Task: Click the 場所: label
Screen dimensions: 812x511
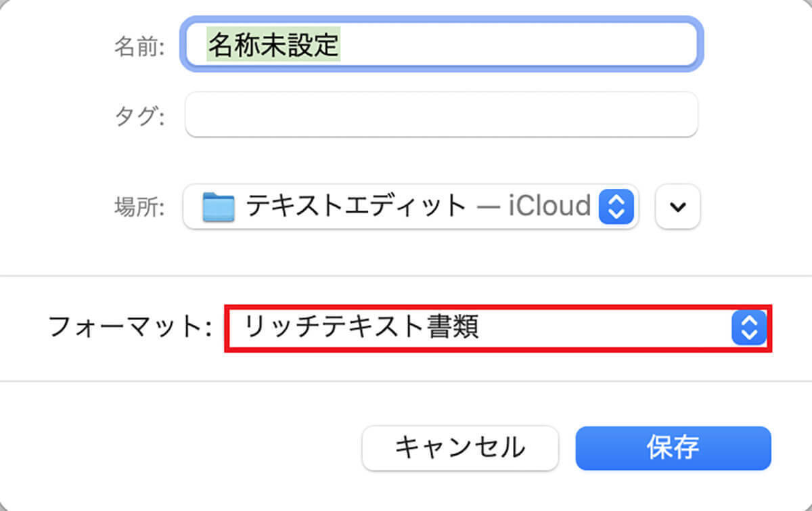Action: (139, 208)
